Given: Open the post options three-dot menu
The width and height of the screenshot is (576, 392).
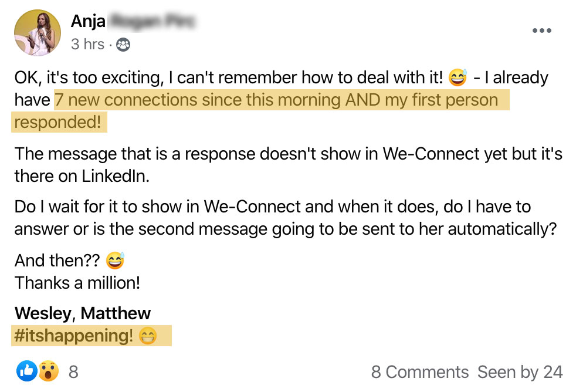Looking at the screenshot, I should [541, 31].
